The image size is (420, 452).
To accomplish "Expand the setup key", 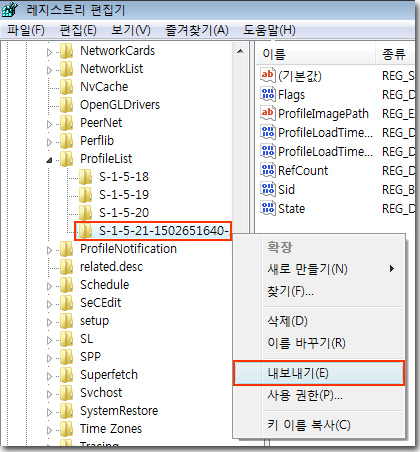I will click(x=49, y=322).
